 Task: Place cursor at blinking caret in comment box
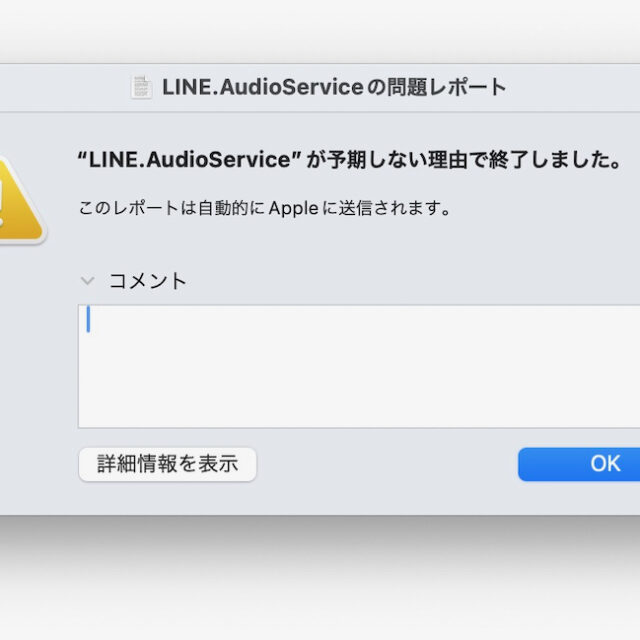(x=88, y=319)
